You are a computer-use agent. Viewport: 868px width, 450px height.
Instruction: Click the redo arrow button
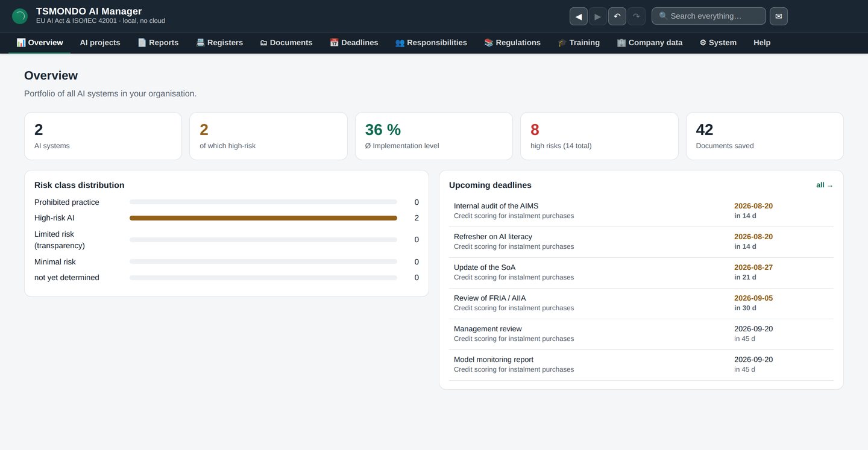click(x=637, y=16)
